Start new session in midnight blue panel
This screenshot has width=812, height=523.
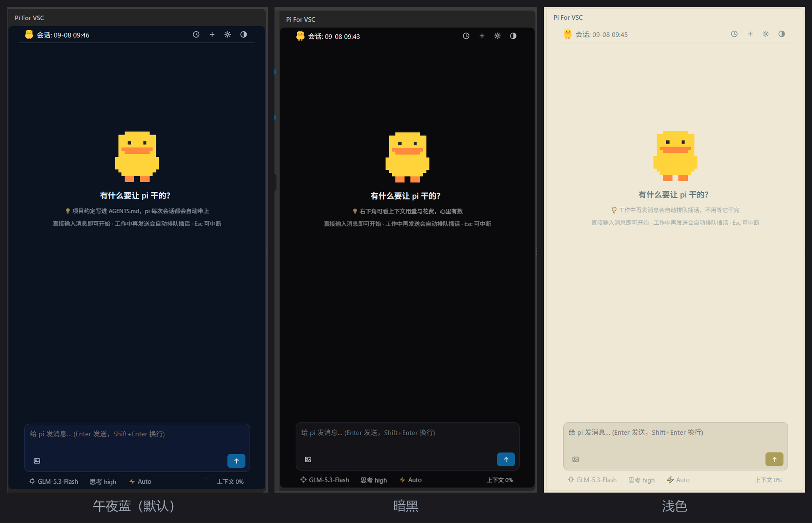[x=212, y=35]
